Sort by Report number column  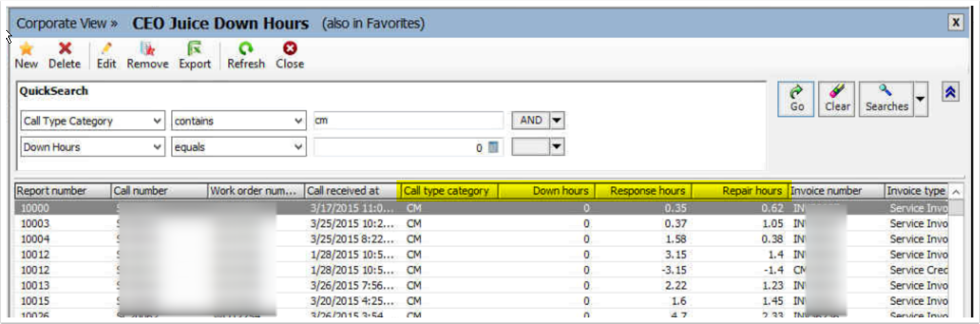pyautogui.click(x=63, y=191)
